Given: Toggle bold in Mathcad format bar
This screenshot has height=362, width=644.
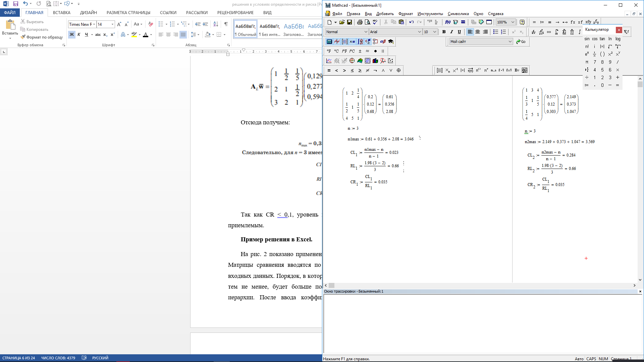Looking at the screenshot, I should pos(444,32).
